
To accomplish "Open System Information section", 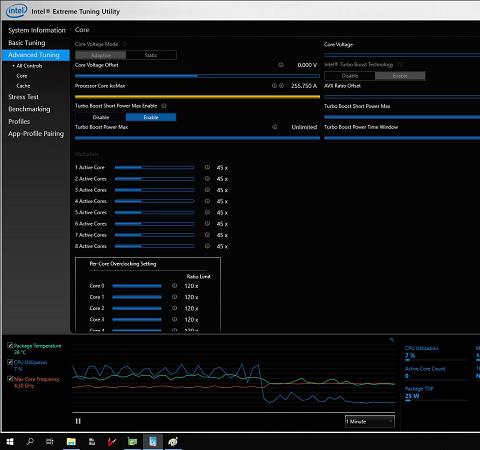I will 37,30.
